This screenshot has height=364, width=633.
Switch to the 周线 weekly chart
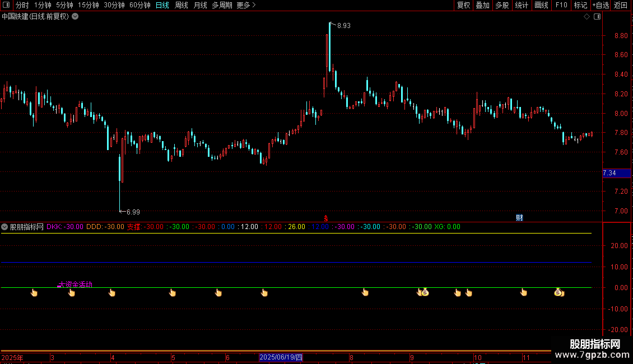[x=181, y=5]
